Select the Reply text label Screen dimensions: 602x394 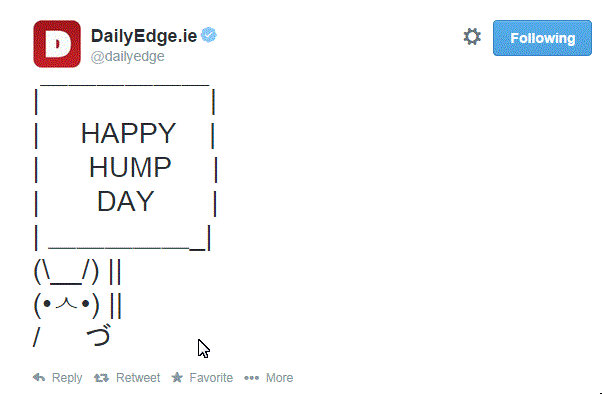(67, 378)
